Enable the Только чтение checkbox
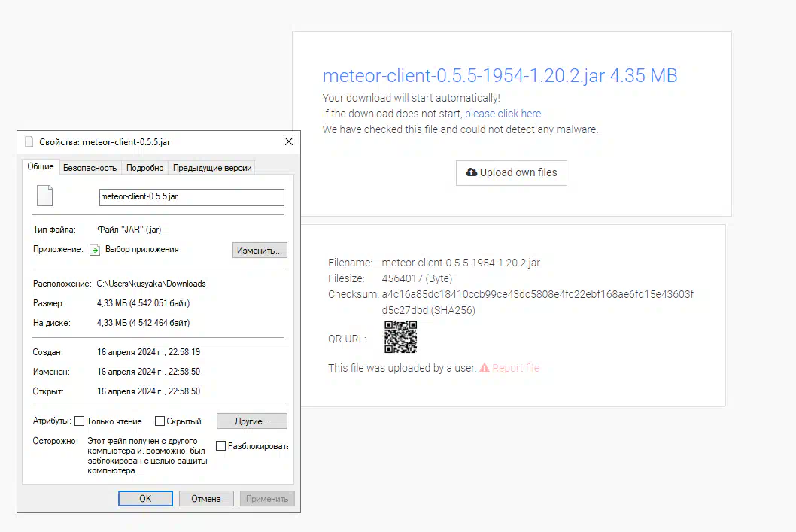 tap(80, 421)
